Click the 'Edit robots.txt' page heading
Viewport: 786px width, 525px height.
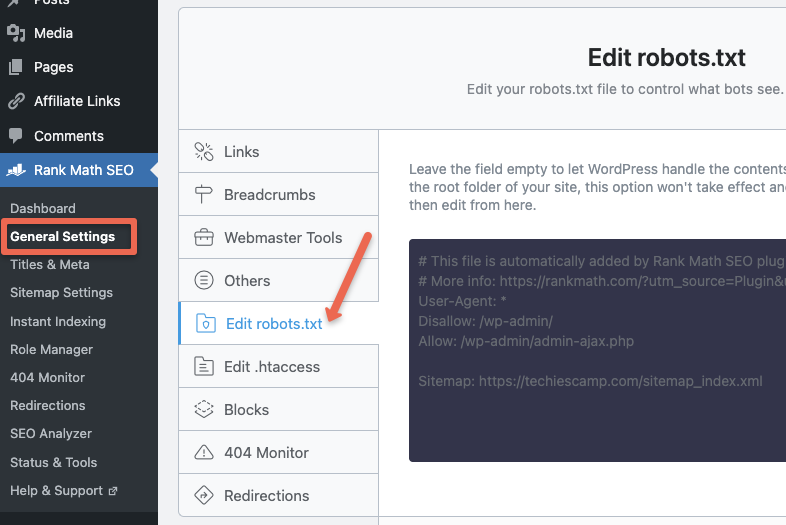coord(667,57)
